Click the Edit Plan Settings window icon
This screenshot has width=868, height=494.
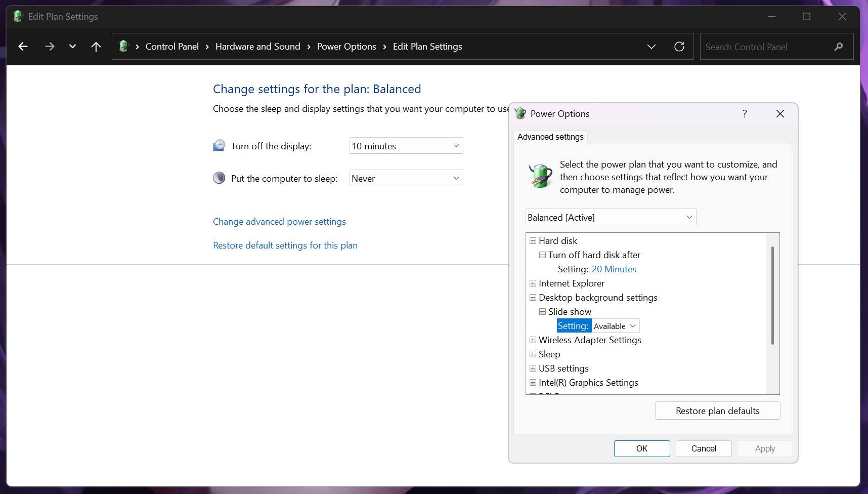(x=18, y=16)
